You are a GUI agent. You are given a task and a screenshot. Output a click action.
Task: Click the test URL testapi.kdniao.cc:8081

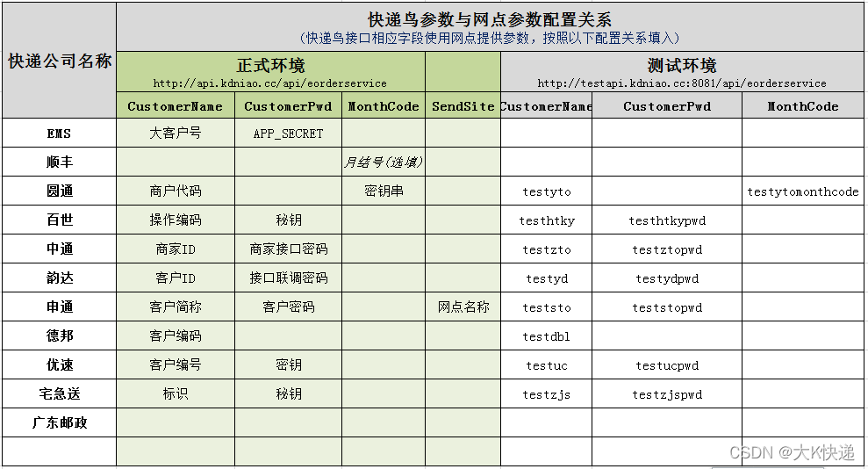pos(682,83)
